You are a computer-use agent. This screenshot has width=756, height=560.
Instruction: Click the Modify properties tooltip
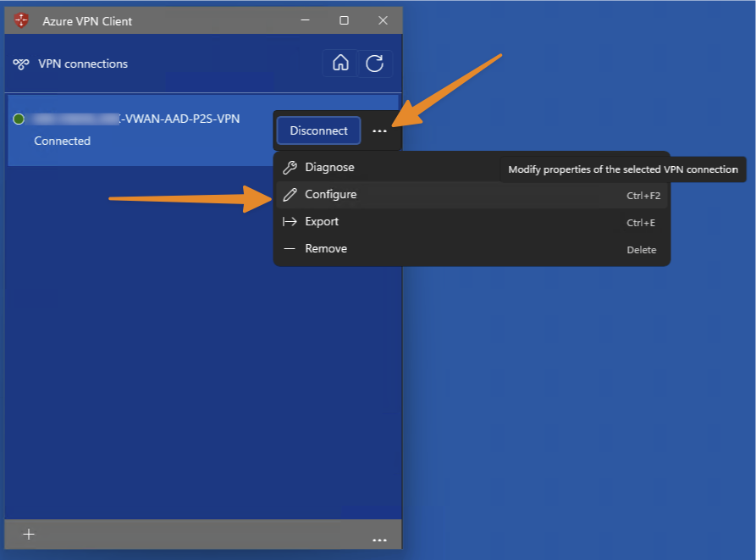click(x=623, y=169)
